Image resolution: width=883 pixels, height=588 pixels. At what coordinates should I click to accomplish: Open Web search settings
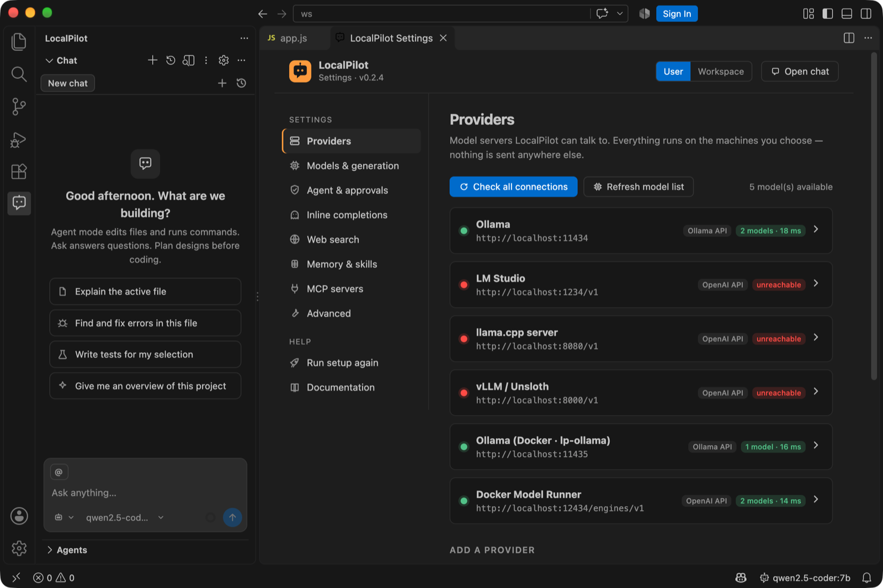[x=352, y=239]
